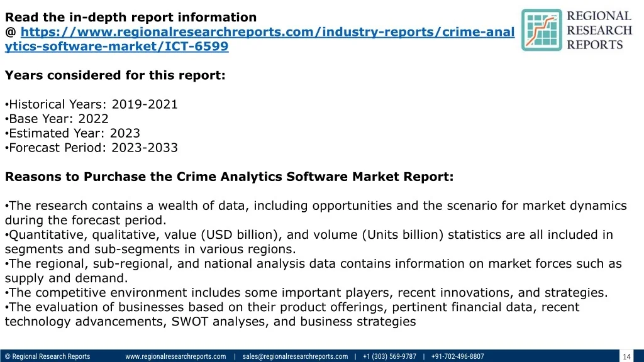
Task: Click the '© Regional Research Reports' footer text
Action: point(47,356)
